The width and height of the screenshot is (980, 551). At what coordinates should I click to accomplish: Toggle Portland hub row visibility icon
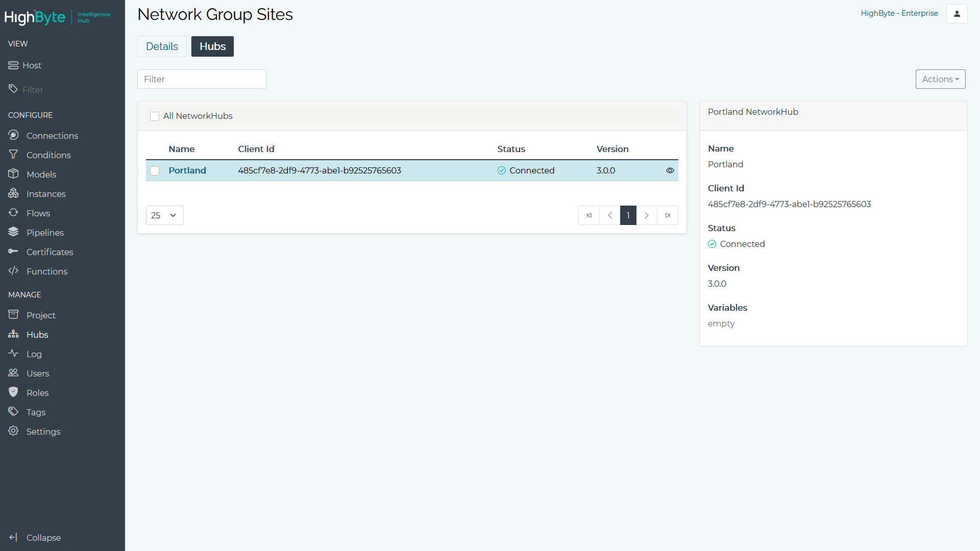click(669, 170)
